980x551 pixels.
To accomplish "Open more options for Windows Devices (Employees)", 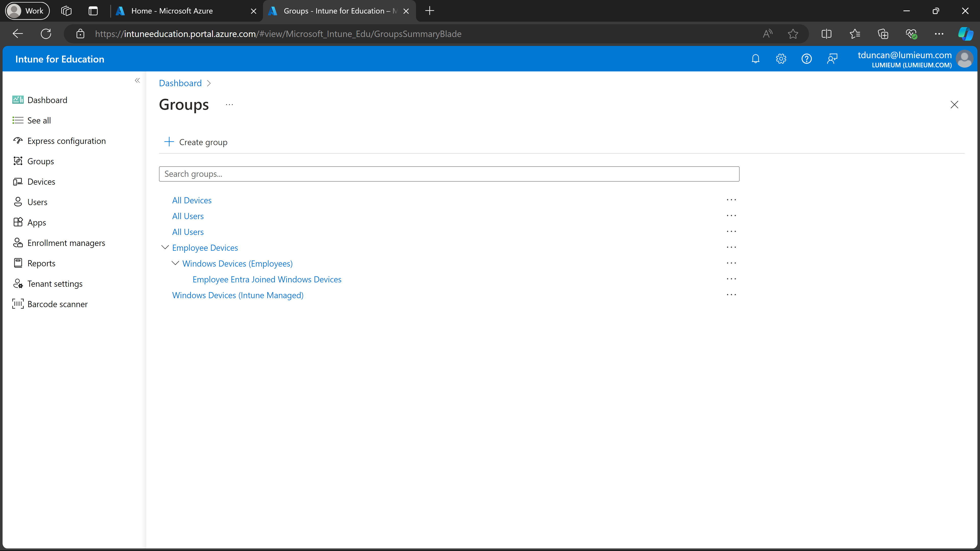I will click(x=731, y=263).
